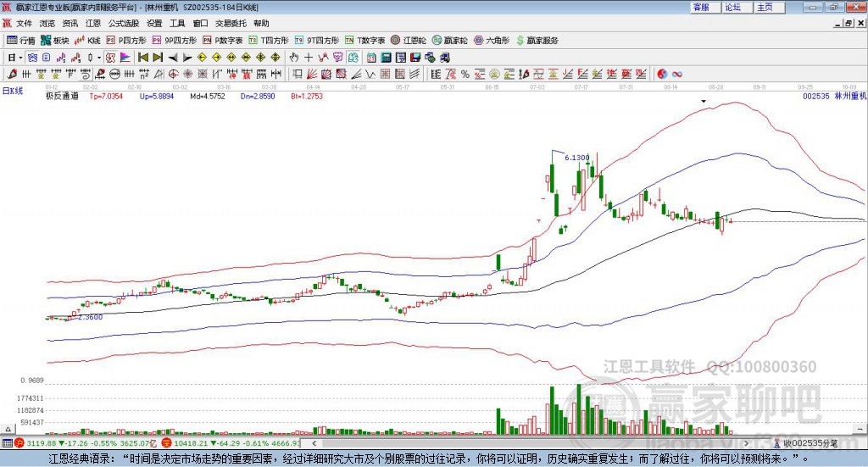
Task: Select the crosshair cursor tool
Action: coord(309,58)
